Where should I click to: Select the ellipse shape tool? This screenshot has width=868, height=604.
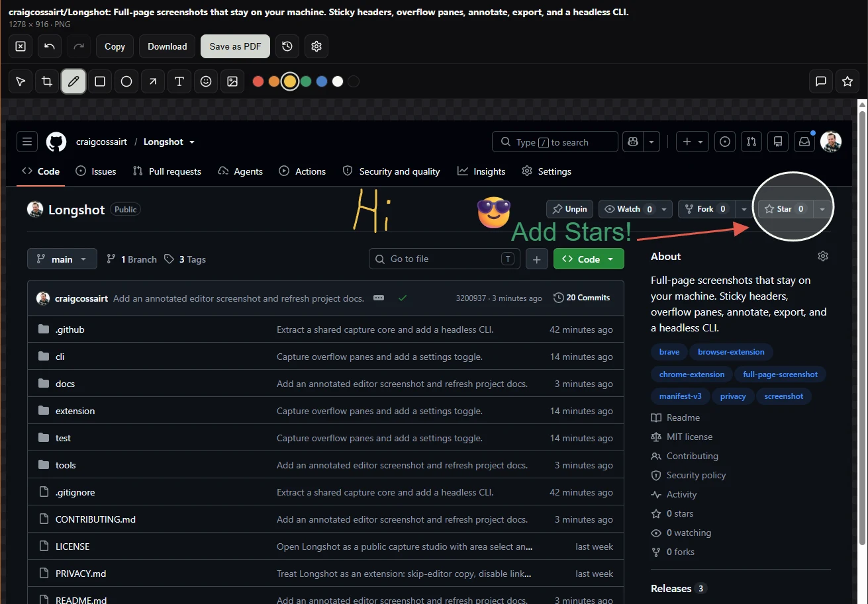point(126,81)
